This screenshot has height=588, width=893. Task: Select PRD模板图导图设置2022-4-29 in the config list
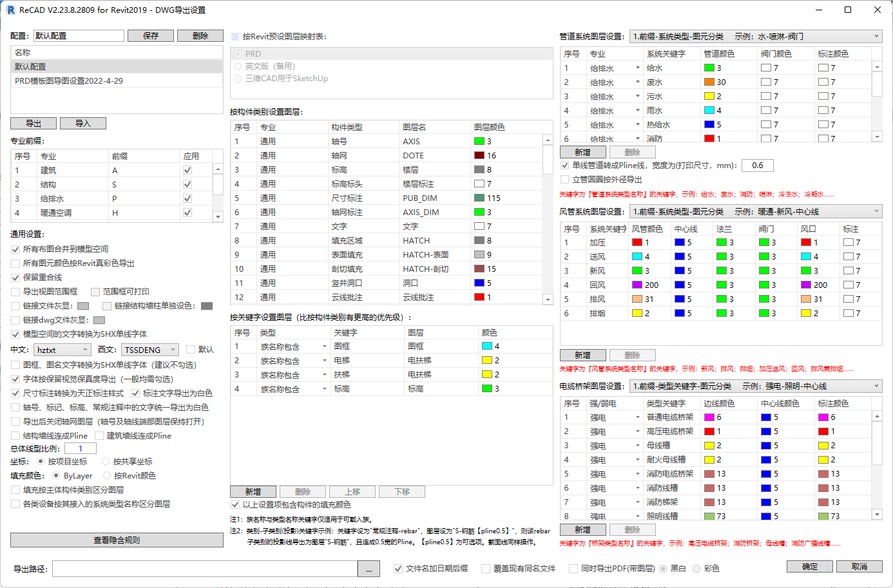69,81
